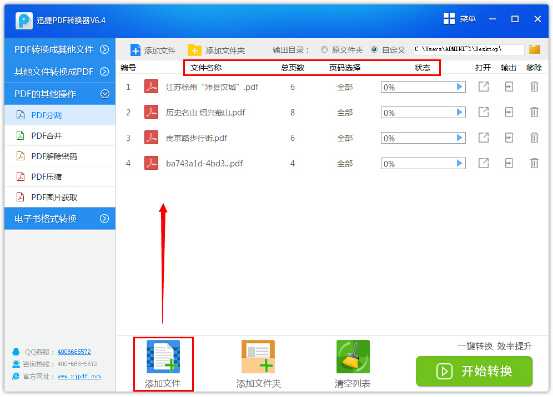
Task: Open row 1 file with open icon
Action: tap(484, 87)
